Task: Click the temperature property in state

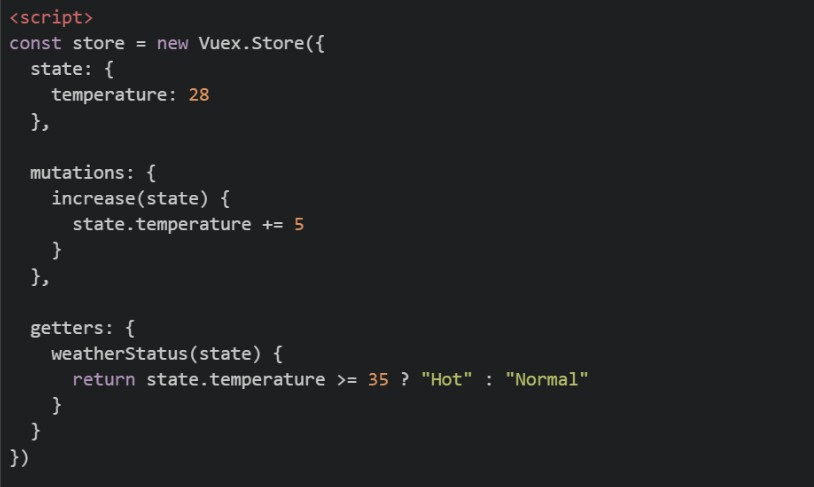Action: (x=109, y=95)
